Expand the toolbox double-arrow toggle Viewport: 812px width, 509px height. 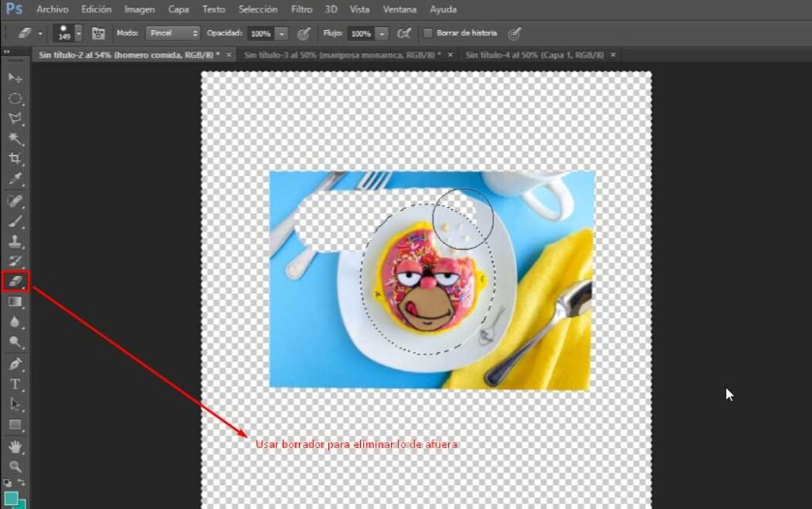(x=6, y=52)
